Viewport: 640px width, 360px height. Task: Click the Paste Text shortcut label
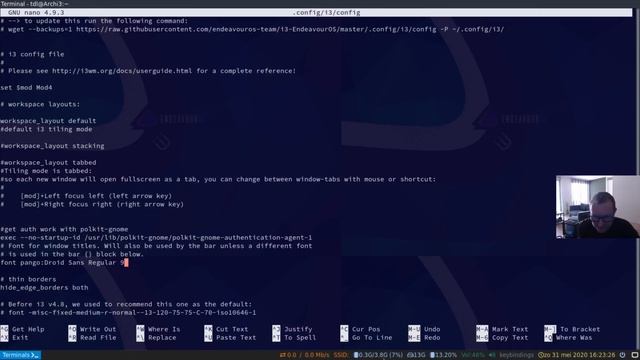[236, 338]
